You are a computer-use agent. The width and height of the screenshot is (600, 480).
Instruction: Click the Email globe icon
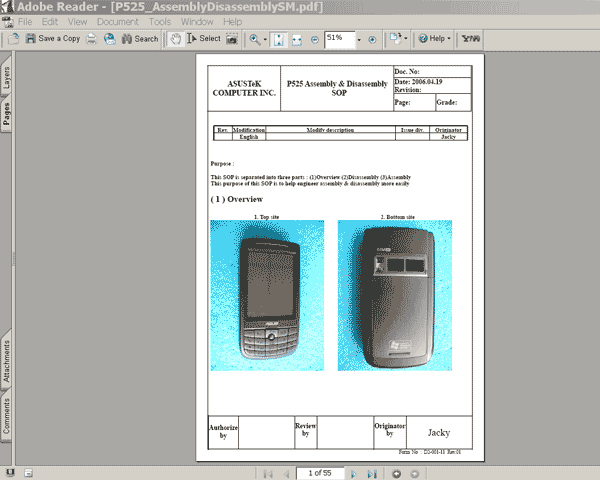110,39
